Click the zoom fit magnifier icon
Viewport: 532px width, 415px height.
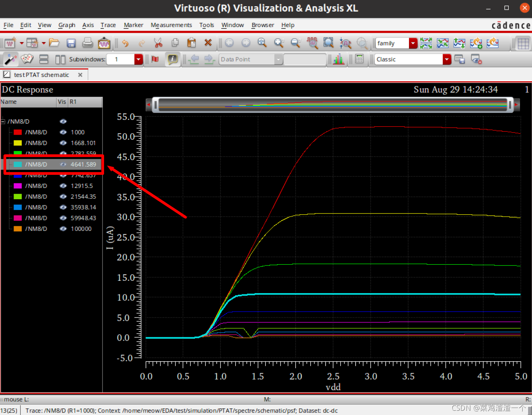click(x=262, y=43)
